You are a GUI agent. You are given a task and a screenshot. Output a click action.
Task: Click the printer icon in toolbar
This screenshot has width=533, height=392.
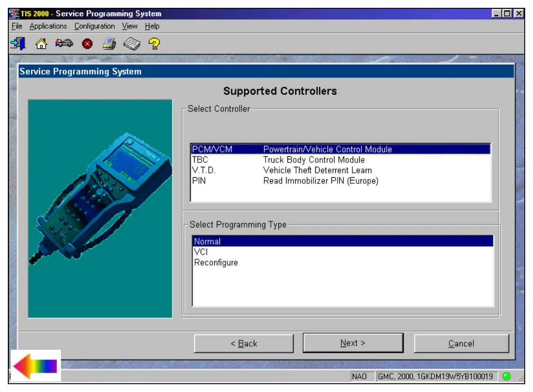click(x=109, y=44)
